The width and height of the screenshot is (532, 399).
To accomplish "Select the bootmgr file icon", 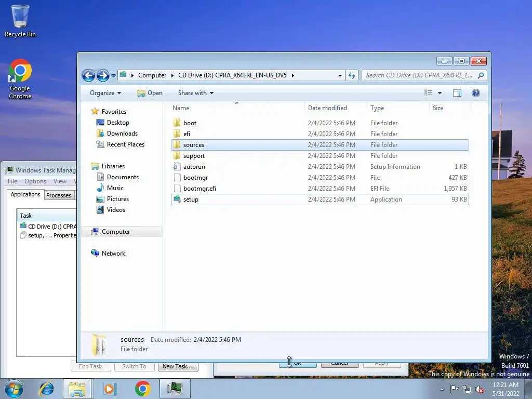I will tap(177, 178).
